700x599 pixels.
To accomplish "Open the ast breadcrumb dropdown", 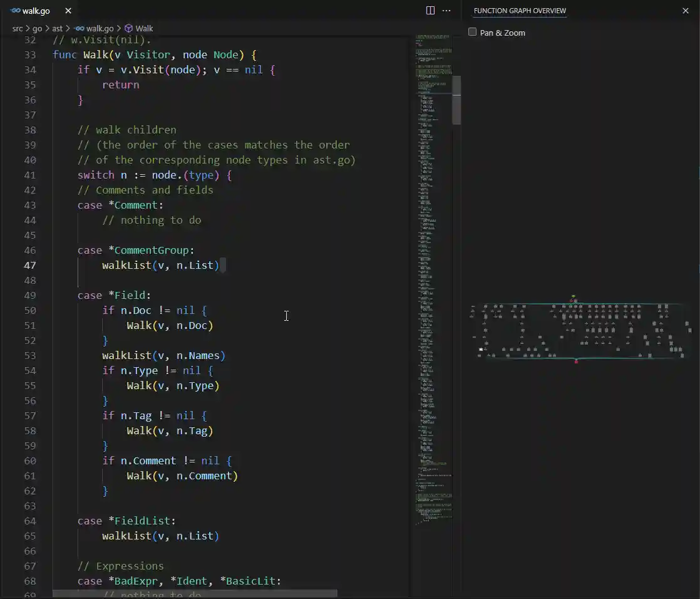I will [x=57, y=28].
